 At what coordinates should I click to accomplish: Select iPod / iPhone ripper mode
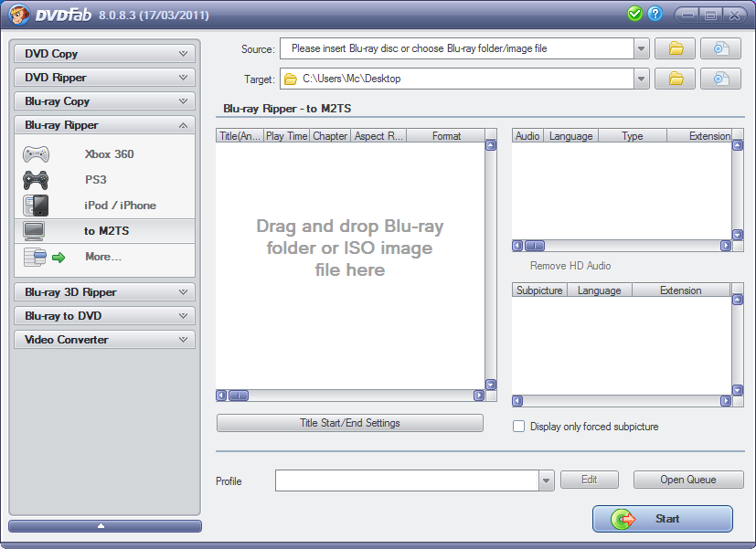click(104, 206)
